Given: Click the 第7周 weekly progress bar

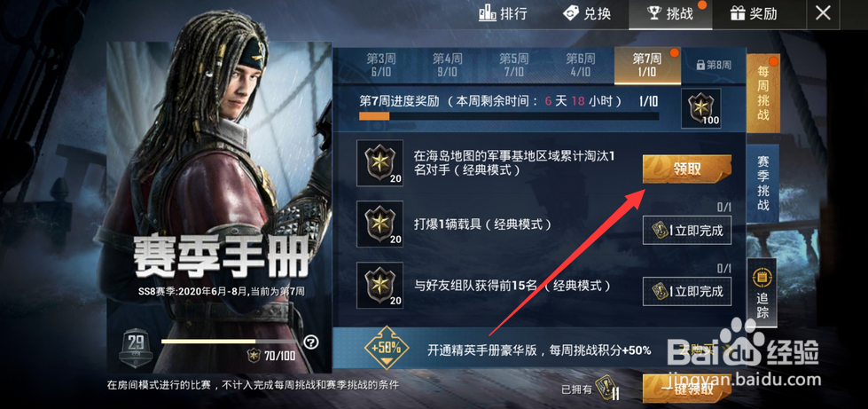Looking at the screenshot, I should click(509, 116).
